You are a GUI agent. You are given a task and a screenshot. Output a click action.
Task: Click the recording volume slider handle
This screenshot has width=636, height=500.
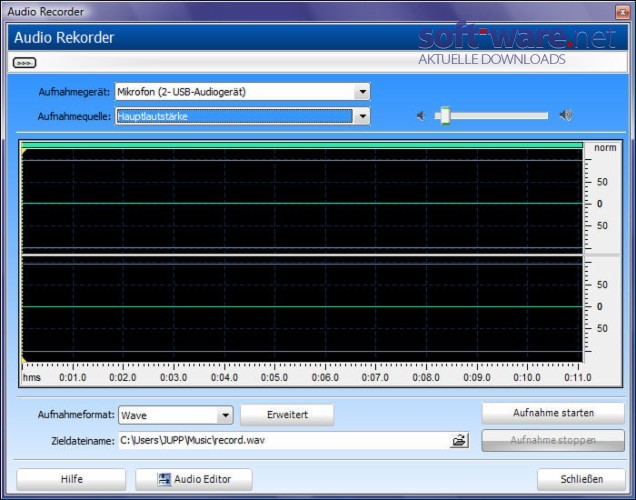tap(445, 116)
